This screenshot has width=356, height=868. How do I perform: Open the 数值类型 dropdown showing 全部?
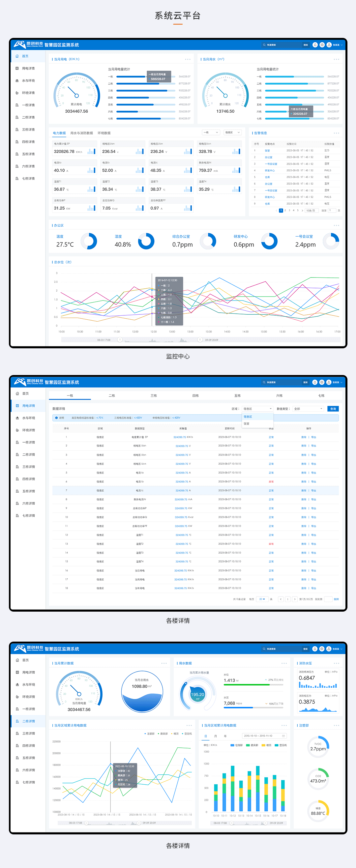pyautogui.click(x=308, y=409)
